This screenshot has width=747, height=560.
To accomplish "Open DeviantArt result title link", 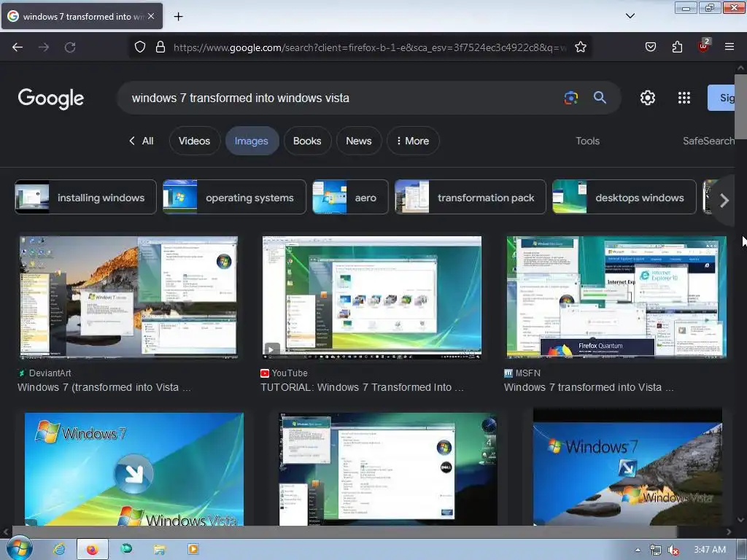I will (104, 388).
